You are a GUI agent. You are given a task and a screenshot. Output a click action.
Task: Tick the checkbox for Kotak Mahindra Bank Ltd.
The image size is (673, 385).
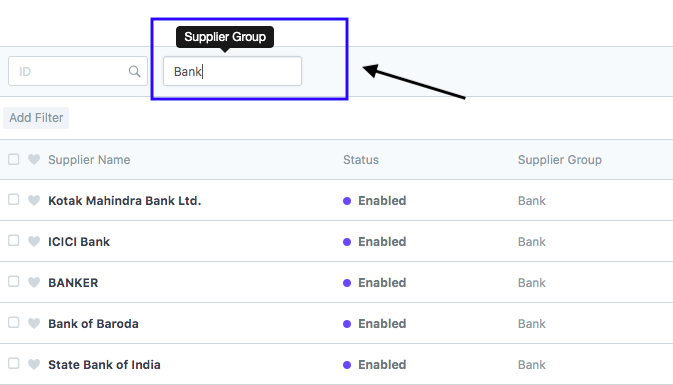click(x=14, y=200)
